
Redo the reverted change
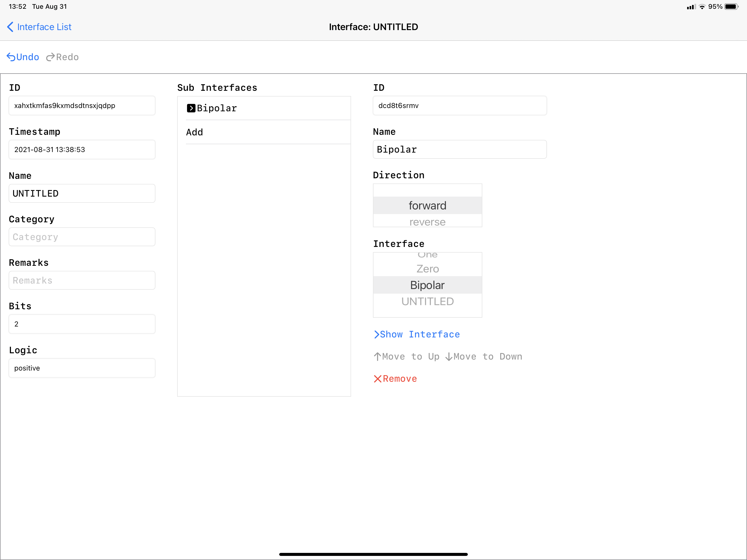62,57
